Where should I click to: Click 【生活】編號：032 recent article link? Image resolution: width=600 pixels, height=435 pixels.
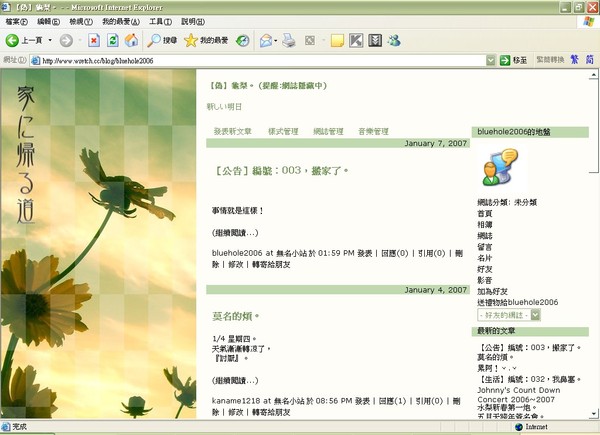point(529,379)
